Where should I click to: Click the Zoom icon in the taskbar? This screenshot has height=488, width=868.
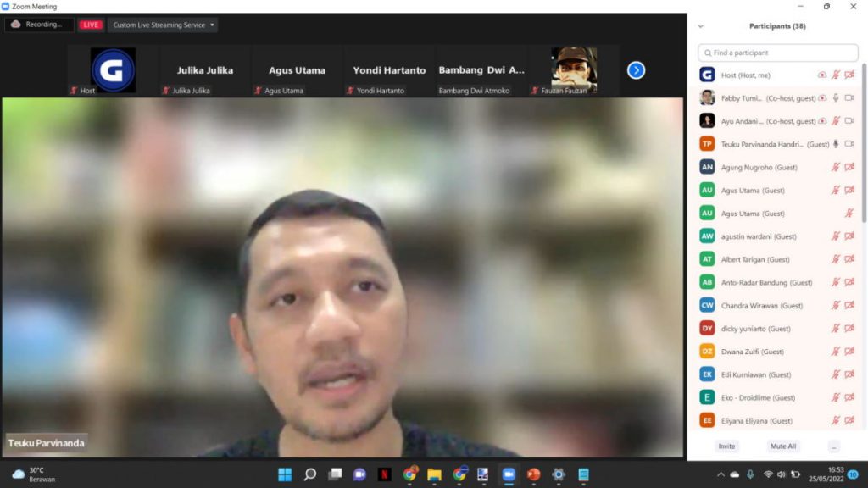point(506,476)
